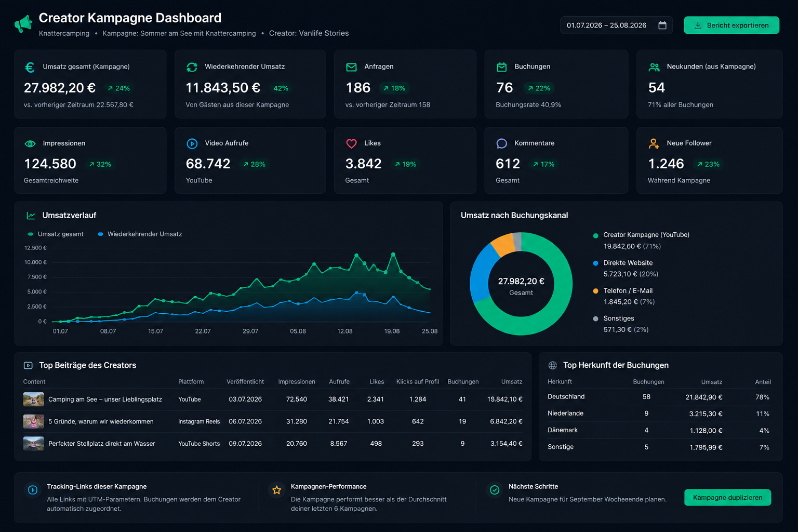
Task: Click the green Creator Kampagne (YouTube) legend dot
Action: (x=595, y=235)
